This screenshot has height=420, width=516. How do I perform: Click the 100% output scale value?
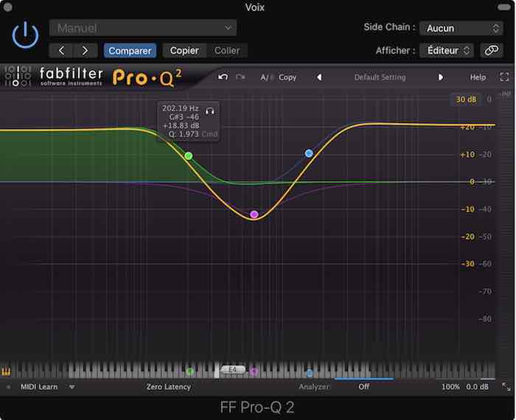click(450, 387)
